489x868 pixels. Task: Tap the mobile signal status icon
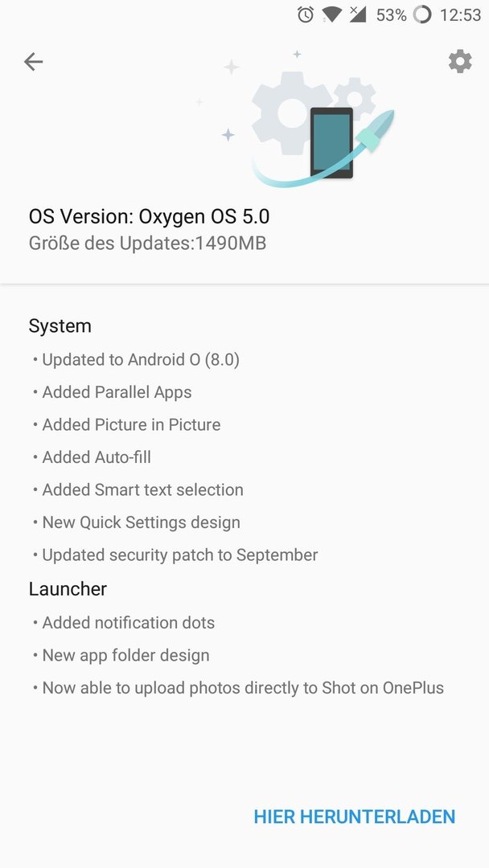coord(357,14)
